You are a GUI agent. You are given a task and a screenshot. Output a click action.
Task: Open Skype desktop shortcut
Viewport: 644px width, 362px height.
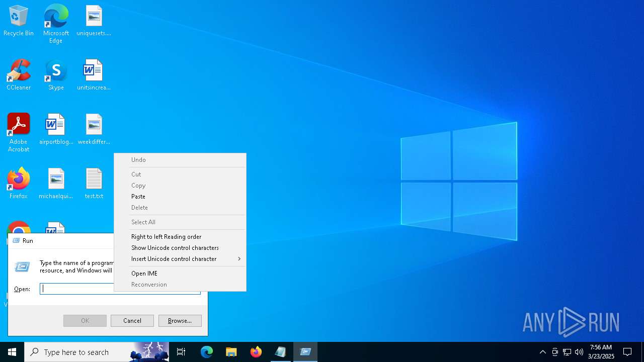pos(56,75)
